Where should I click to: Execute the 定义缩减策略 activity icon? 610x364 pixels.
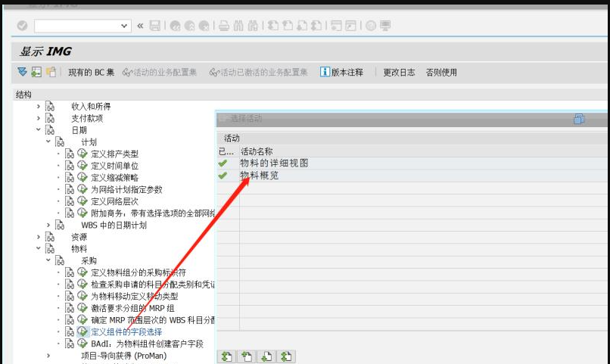82,177
